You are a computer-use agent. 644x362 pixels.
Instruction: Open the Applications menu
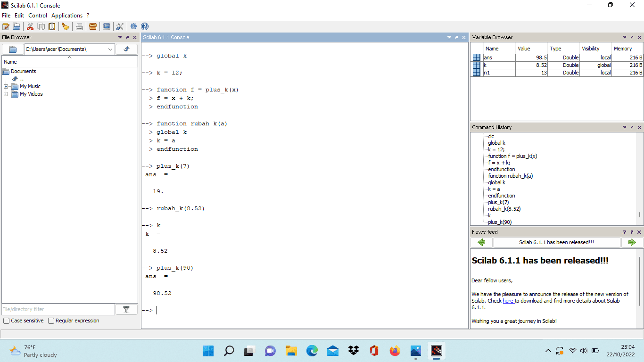coord(67,16)
